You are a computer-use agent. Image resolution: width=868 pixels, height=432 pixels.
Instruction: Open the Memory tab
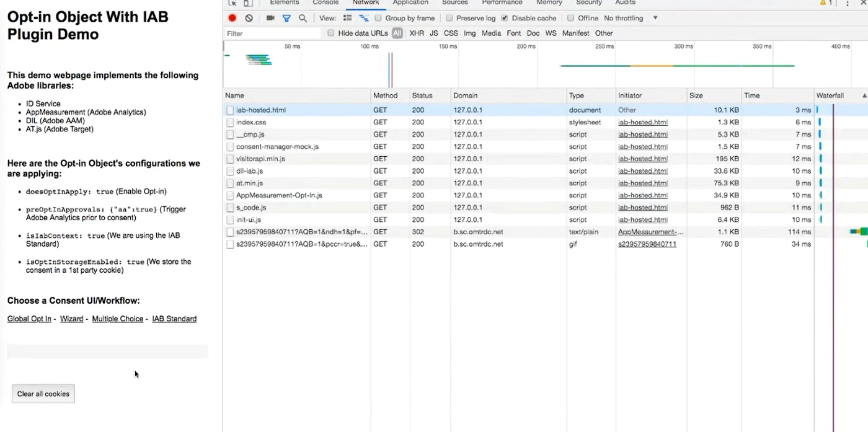click(x=549, y=3)
